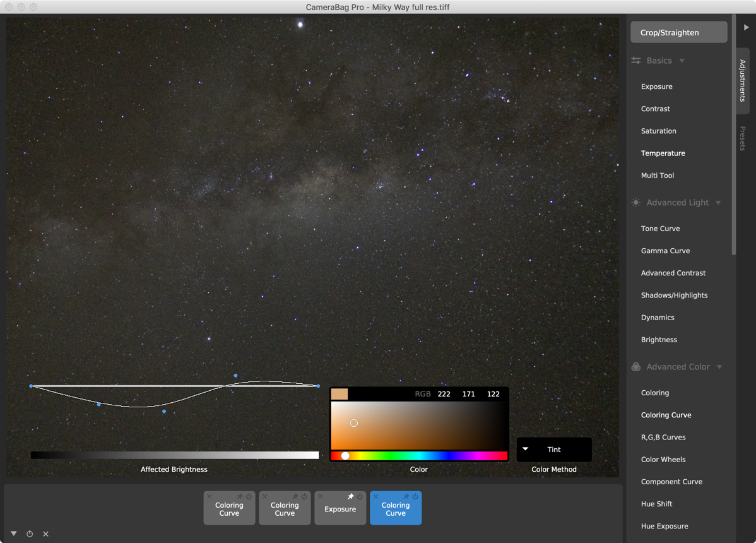Select the Adjustments side tab
Viewport: 756px width, 543px height.
click(x=743, y=81)
